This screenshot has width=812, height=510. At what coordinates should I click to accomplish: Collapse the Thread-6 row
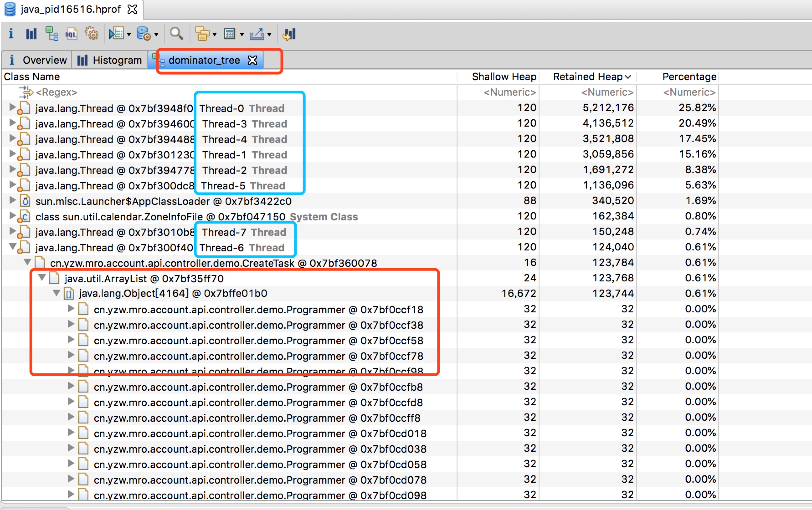[13, 247]
